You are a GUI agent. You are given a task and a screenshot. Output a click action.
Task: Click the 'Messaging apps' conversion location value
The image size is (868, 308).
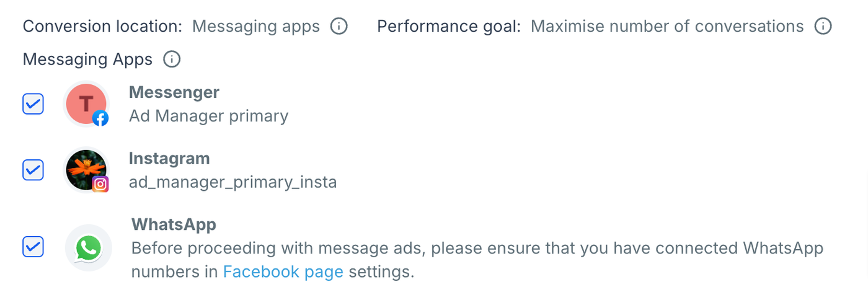click(256, 27)
